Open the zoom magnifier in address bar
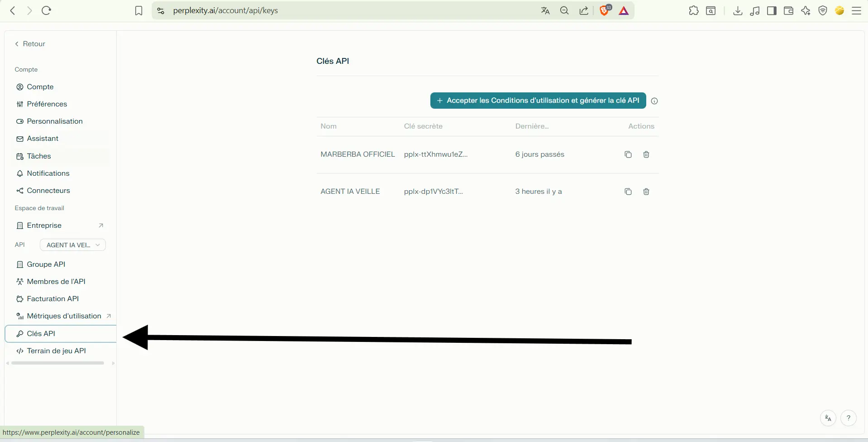The height and width of the screenshot is (442, 868). [564, 10]
